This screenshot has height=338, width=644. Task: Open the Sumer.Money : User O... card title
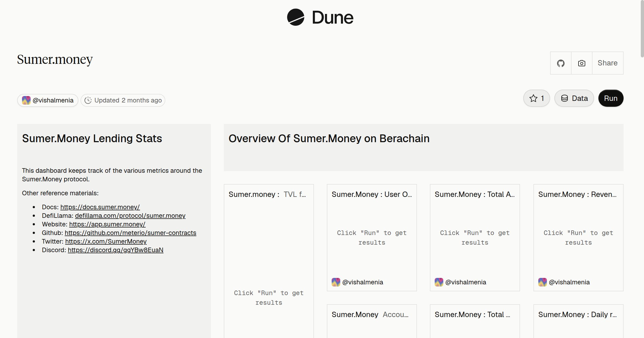point(372,194)
